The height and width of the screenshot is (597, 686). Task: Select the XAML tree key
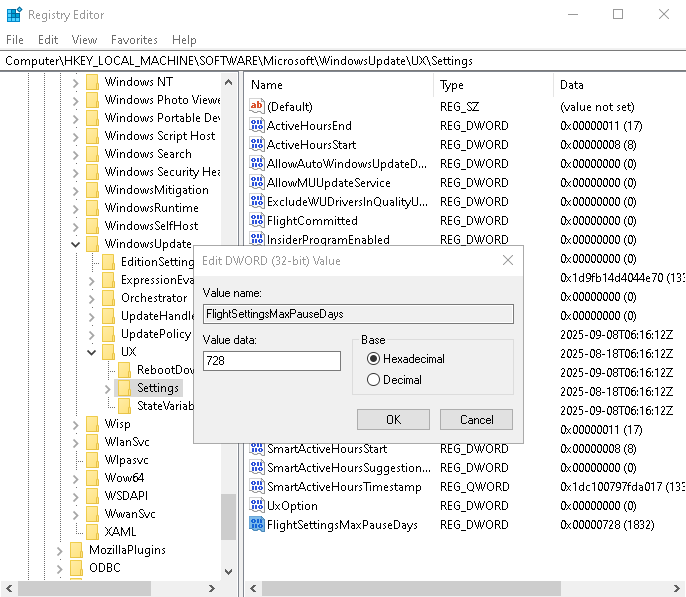coord(120,532)
